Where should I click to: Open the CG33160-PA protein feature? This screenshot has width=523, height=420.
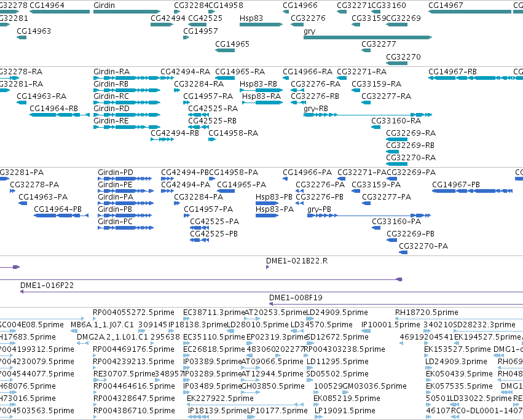(376, 228)
